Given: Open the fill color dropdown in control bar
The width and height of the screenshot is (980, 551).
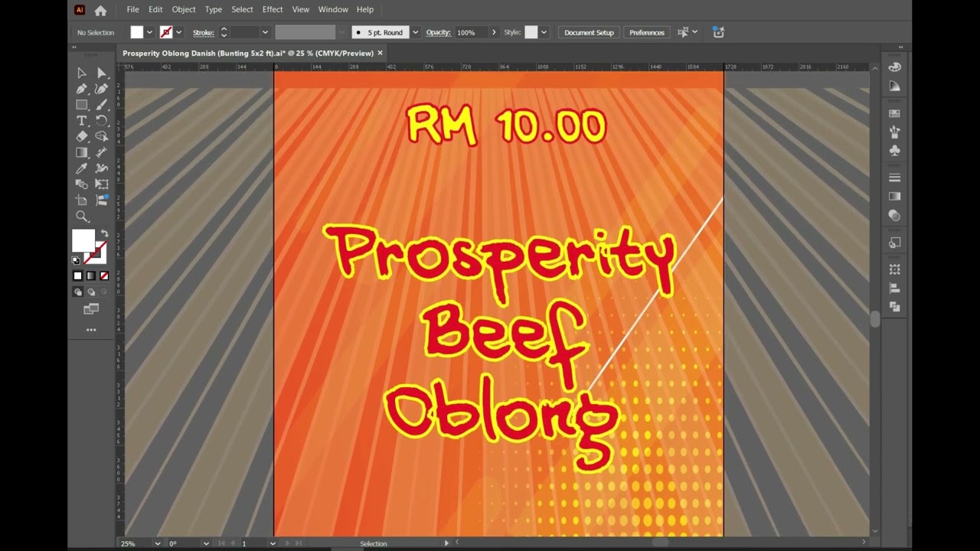Looking at the screenshot, I should pyautogui.click(x=149, y=32).
